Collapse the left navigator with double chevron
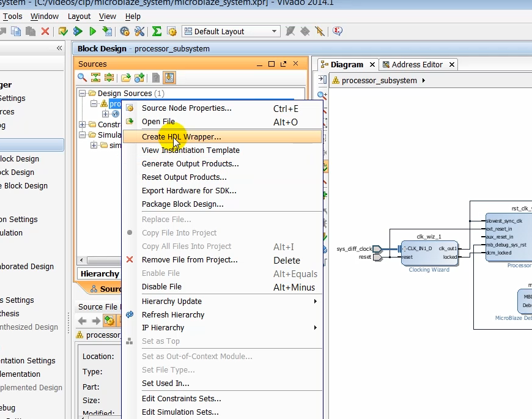Image resolution: width=532 pixels, height=419 pixels. (59, 48)
